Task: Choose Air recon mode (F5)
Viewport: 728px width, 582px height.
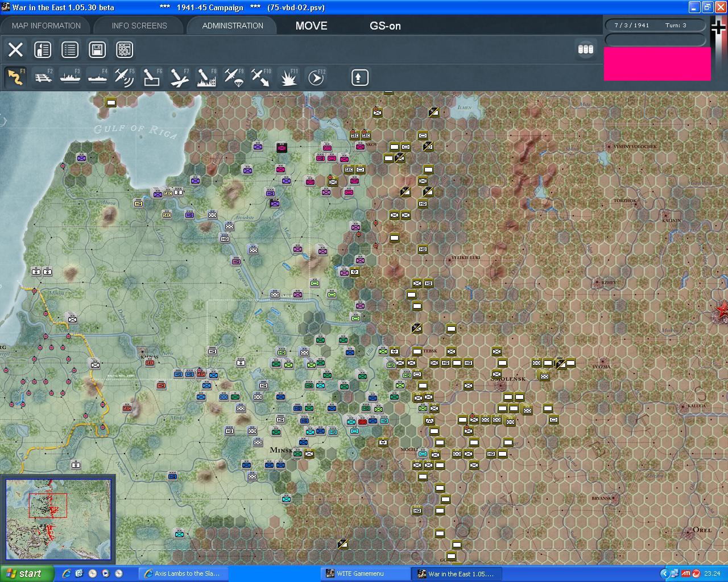Action: (x=125, y=77)
